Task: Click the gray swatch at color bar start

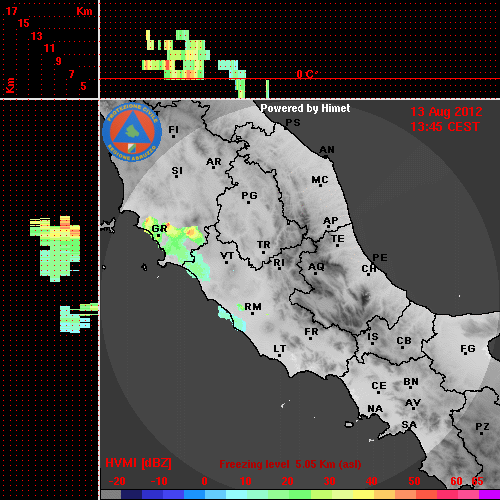Action: click(111, 495)
